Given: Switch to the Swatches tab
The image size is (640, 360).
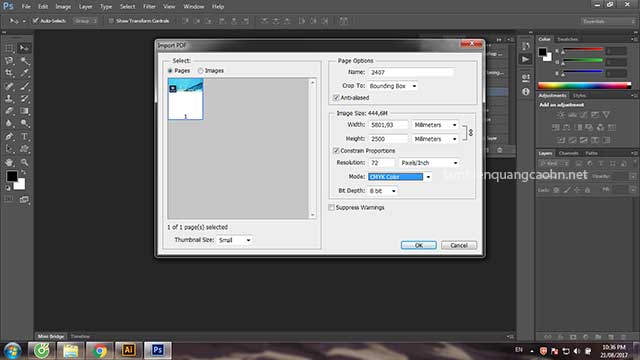Looking at the screenshot, I should (x=567, y=39).
